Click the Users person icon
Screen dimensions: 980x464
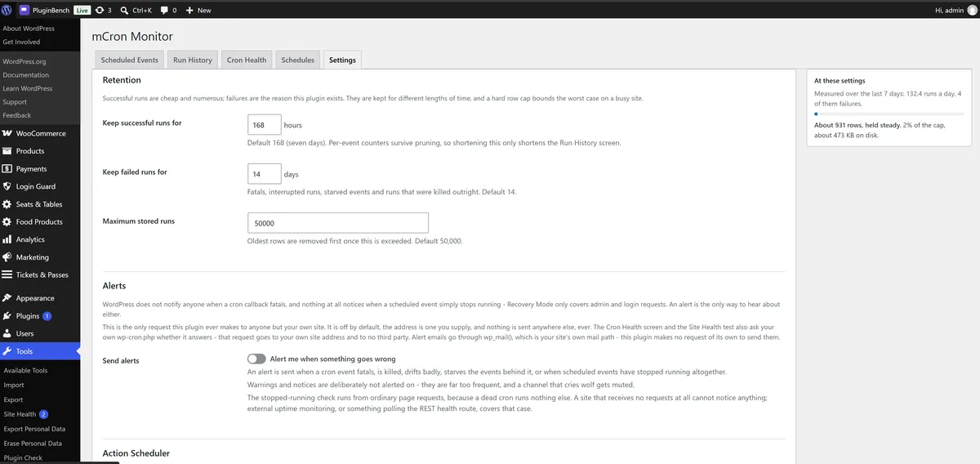(7, 333)
